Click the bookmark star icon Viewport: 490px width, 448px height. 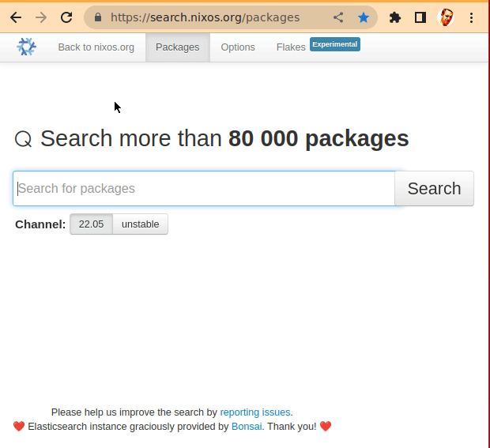tap(363, 17)
